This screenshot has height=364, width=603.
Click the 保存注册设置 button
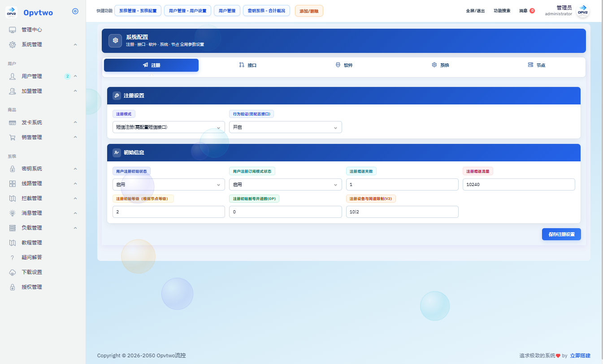coord(561,234)
